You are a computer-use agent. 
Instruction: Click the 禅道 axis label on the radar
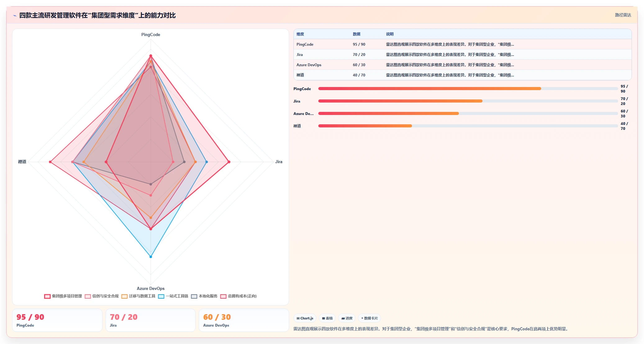pyautogui.click(x=22, y=162)
